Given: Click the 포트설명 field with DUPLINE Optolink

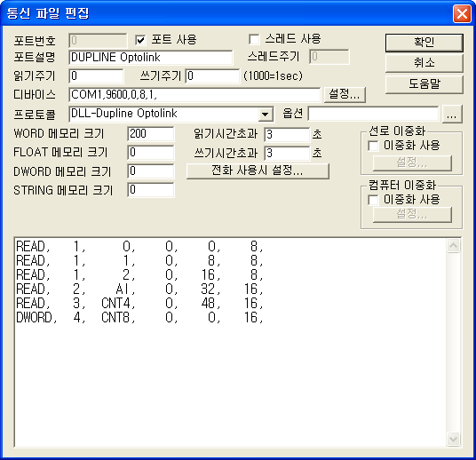Looking at the screenshot, I should (151, 58).
